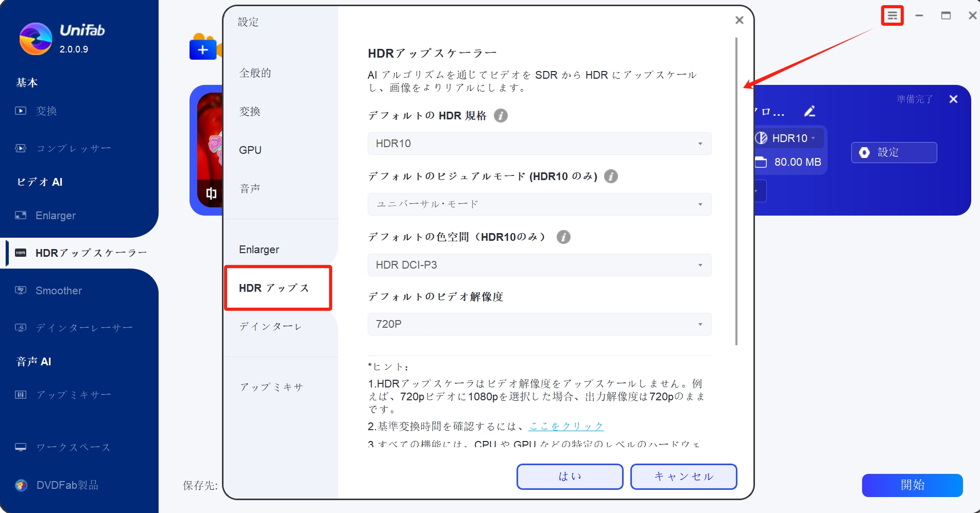
Task: Select 変換 settings tab
Action: click(250, 112)
